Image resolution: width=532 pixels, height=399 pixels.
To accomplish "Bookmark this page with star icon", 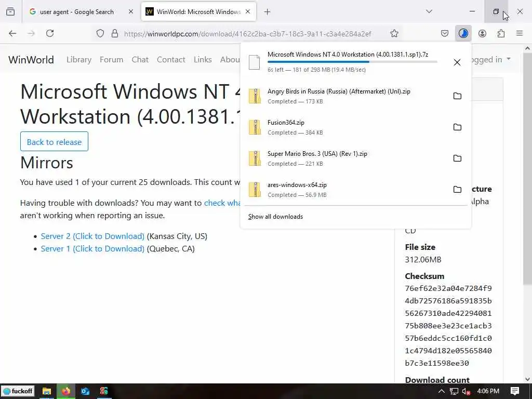I will (x=394, y=33).
